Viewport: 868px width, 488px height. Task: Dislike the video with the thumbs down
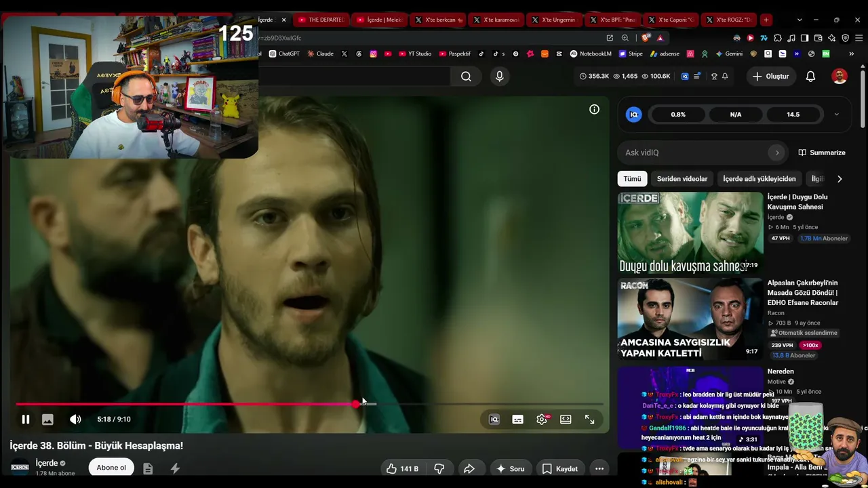point(439,468)
